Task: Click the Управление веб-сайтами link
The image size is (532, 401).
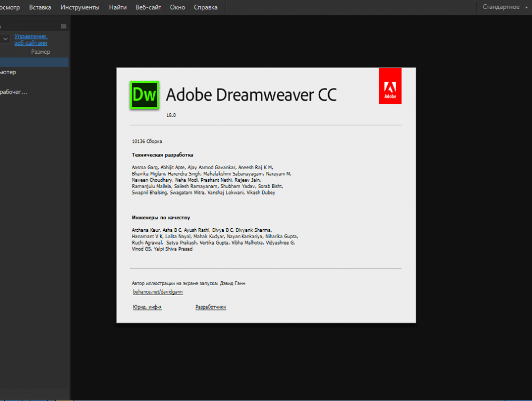Action: click(31, 40)
